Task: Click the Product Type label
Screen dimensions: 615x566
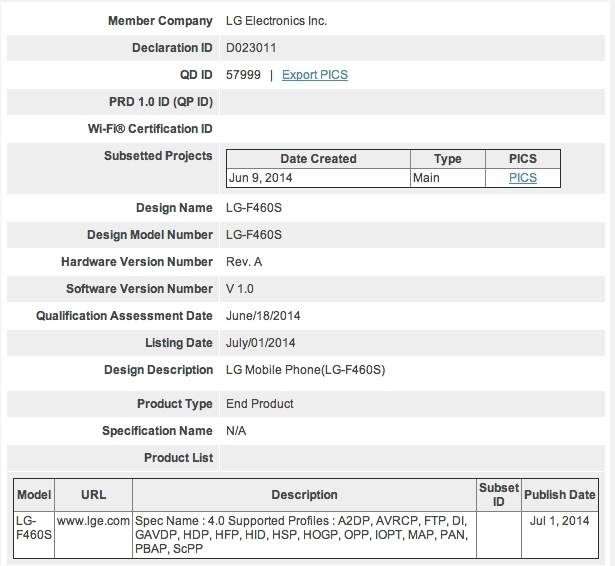Action: pos(175,404)
